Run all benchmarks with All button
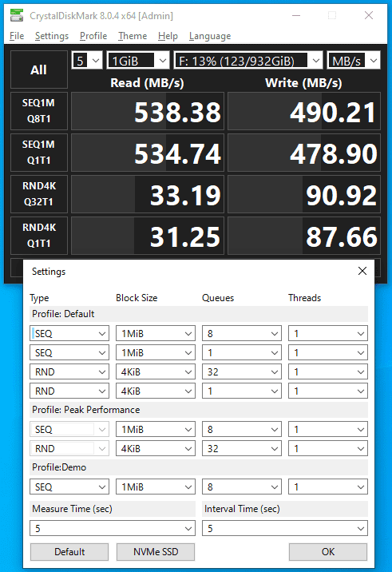The height and width of the screenshot is (572, 392). click(39, 70)
